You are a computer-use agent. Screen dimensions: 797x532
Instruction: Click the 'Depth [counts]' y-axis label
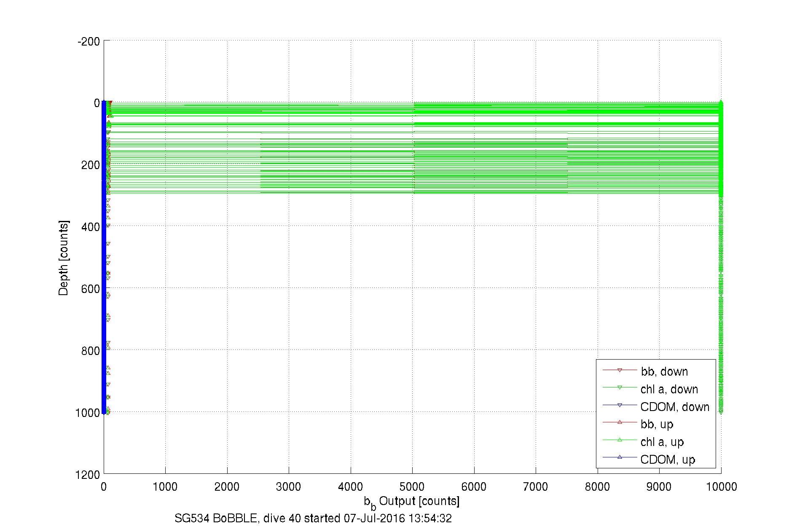click(63, 258)
